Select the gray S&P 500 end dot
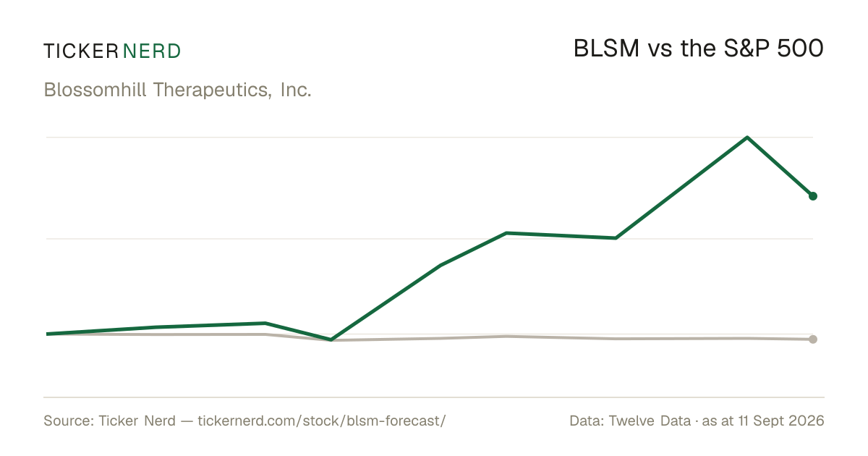The width and height of the screenshot is (868, 456). [813, 339]
